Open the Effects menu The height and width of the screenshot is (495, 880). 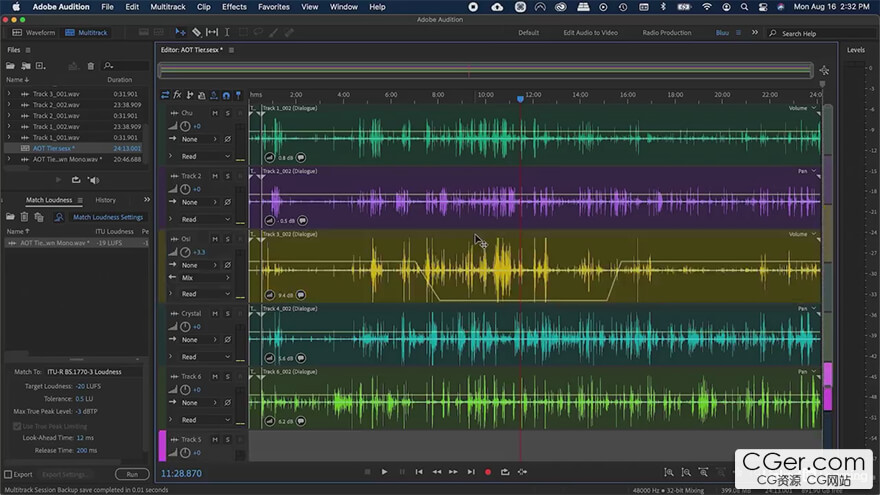click(234, 7)
